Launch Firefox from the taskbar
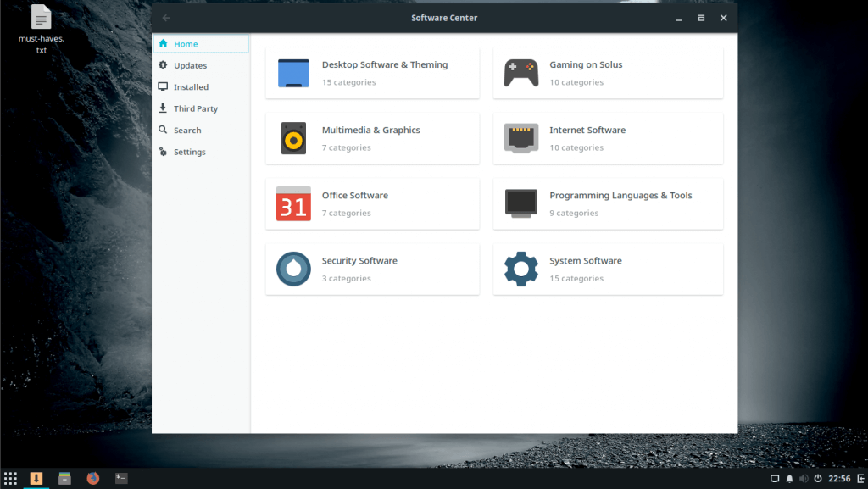Viewport: 868px width, 489px height. tap(92, 478)
